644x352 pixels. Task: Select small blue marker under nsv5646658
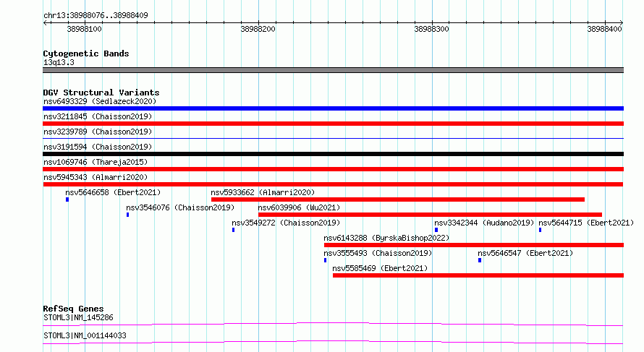pos(67,199)
